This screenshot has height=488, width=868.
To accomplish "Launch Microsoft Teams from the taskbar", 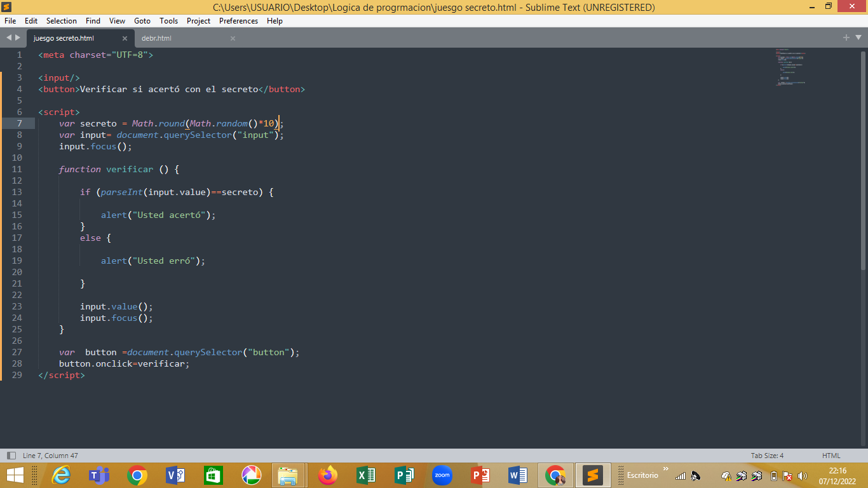I will pyautogui.click(x=98, y=475).
